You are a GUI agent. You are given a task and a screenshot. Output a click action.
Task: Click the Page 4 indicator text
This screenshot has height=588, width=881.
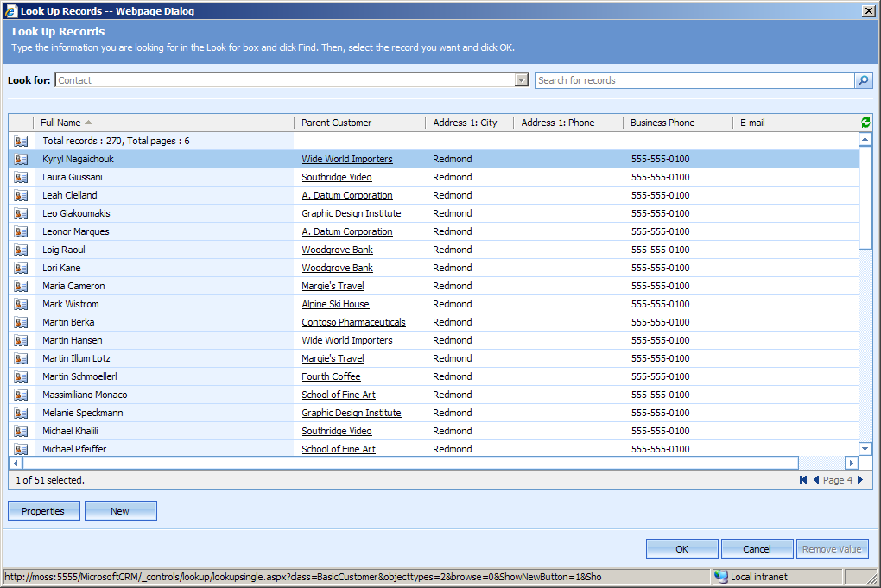tap(837, 480)
